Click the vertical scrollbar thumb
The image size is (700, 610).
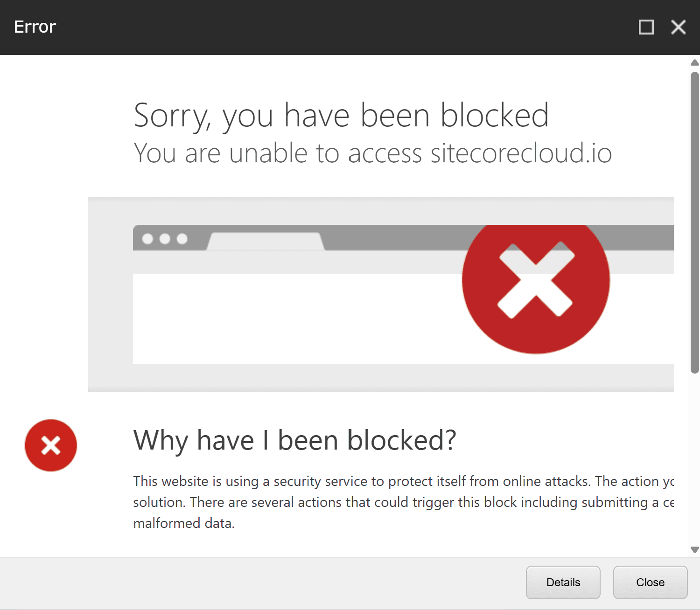click(x=694, y=222)
